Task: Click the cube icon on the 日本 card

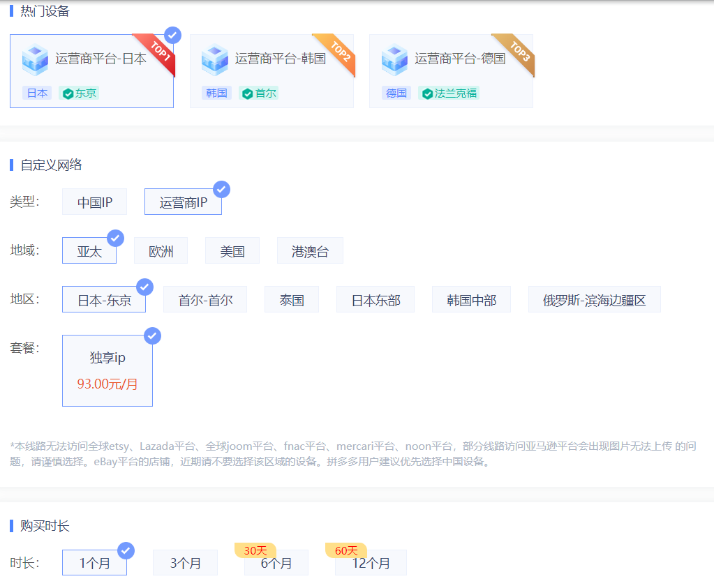Action: [x=35, y=59]
